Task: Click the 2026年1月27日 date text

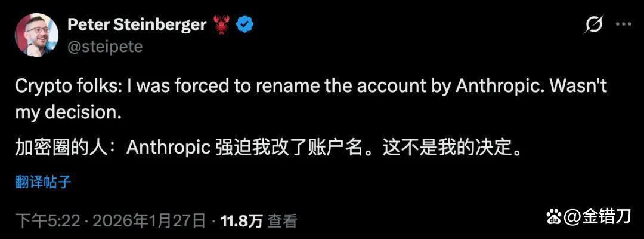Action: coord(149,222)
